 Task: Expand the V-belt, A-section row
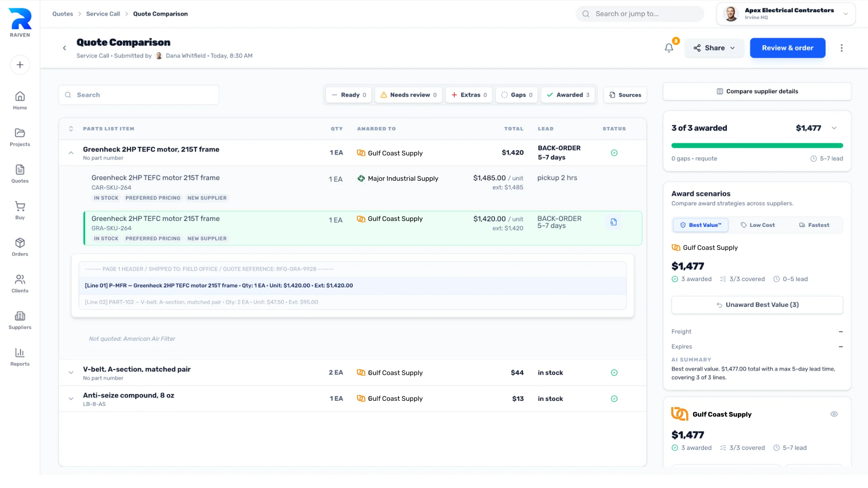click(71, 373)
